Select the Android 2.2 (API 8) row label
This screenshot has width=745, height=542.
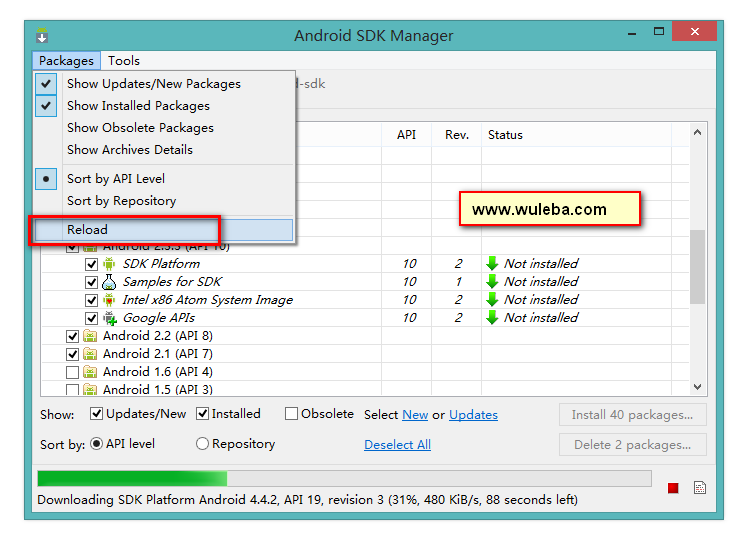[x=158, y=336]
